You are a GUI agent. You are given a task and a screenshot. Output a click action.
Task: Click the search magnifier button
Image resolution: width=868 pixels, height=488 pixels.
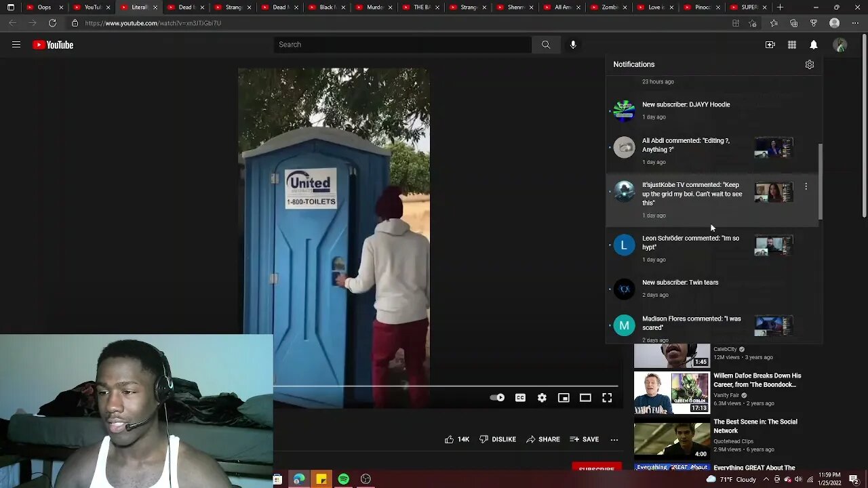[x=546, y=45]
